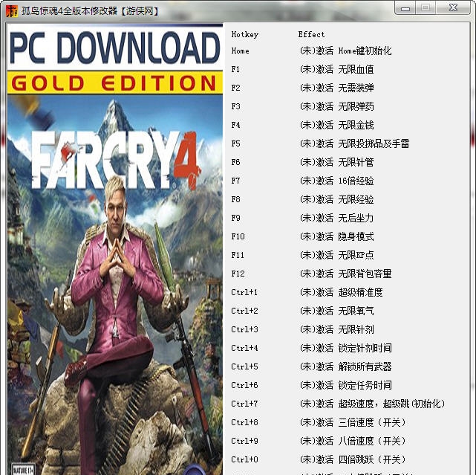Click the 'Home键初始化' effect row
The width and height of the screenshot is (476, 475).
346,51
